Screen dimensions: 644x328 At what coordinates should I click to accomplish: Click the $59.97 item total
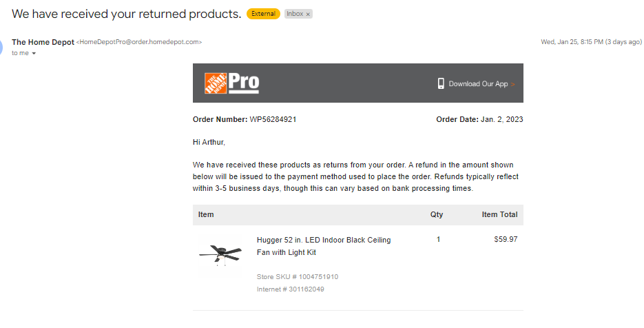(x=506, y=239)
